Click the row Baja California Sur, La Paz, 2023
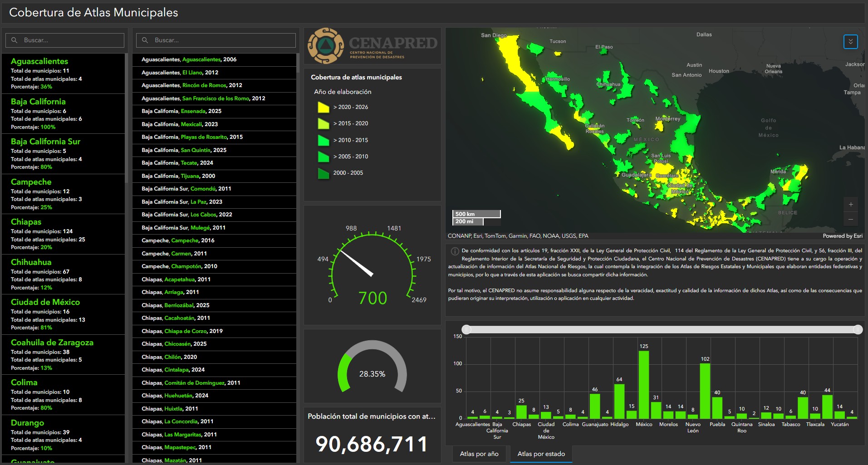This screenshot has height=465, width=868. tap(214, 202)
